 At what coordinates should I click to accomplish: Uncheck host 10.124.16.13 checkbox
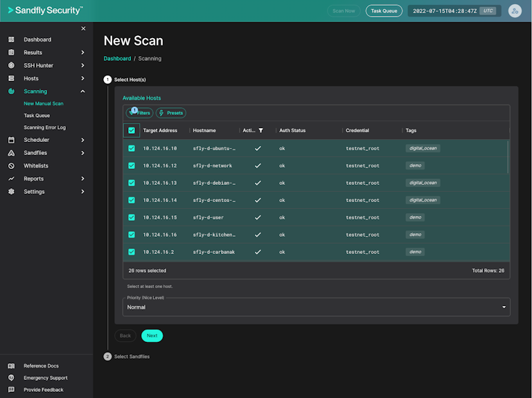[x=132, y=183]
